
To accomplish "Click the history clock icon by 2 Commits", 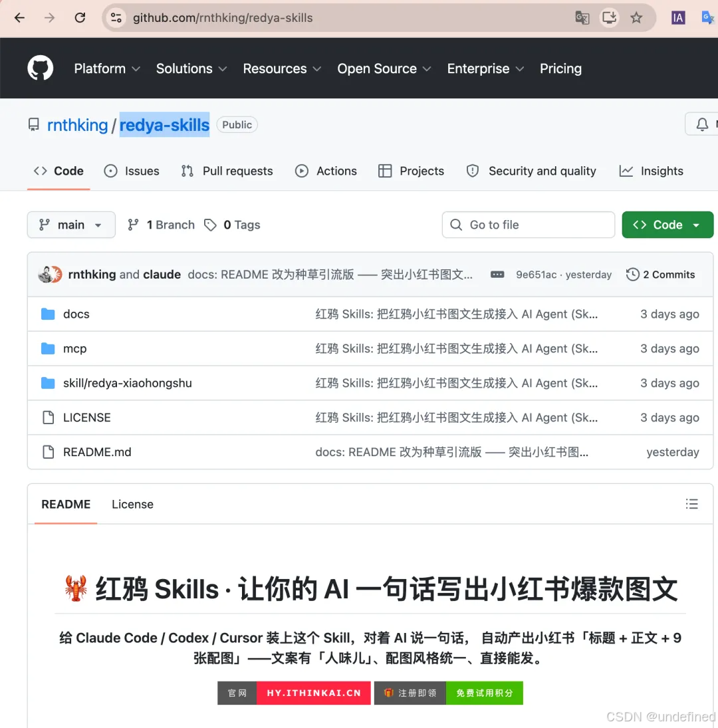I will click(x=633, y=275).
